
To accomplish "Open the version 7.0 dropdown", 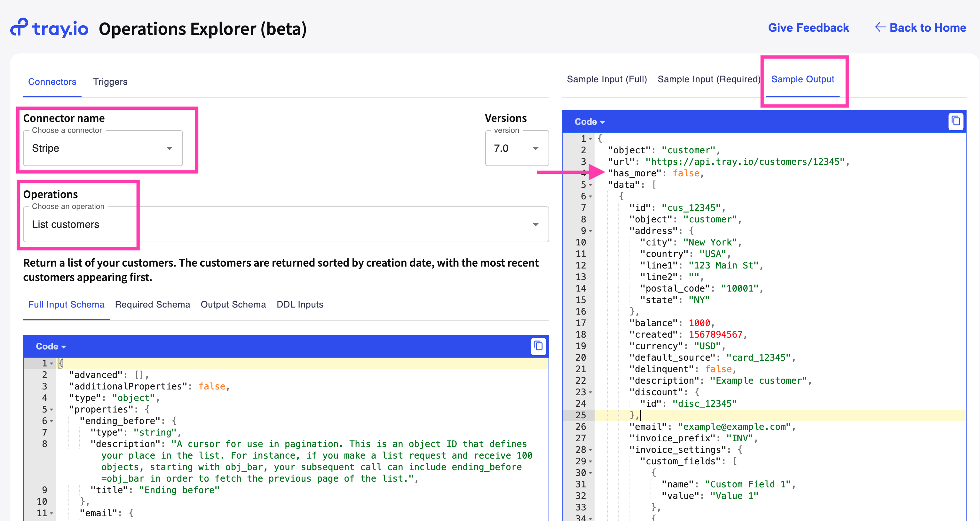I will click(517, 148).
